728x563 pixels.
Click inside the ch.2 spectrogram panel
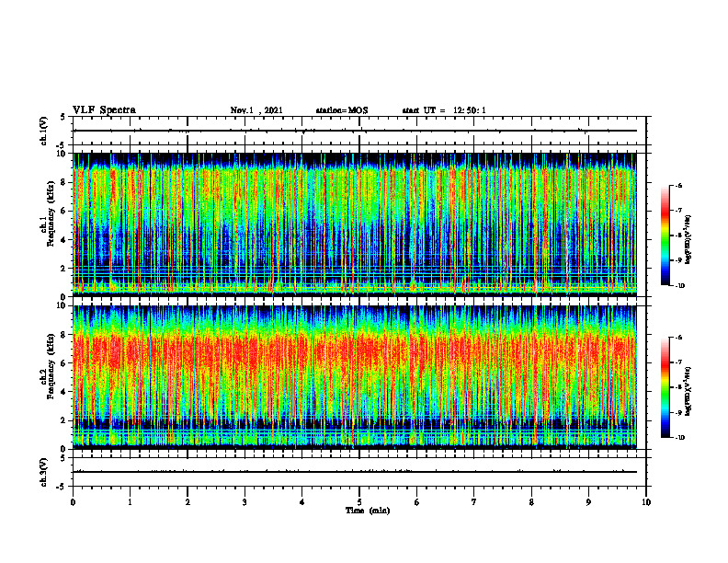point(355,377)
